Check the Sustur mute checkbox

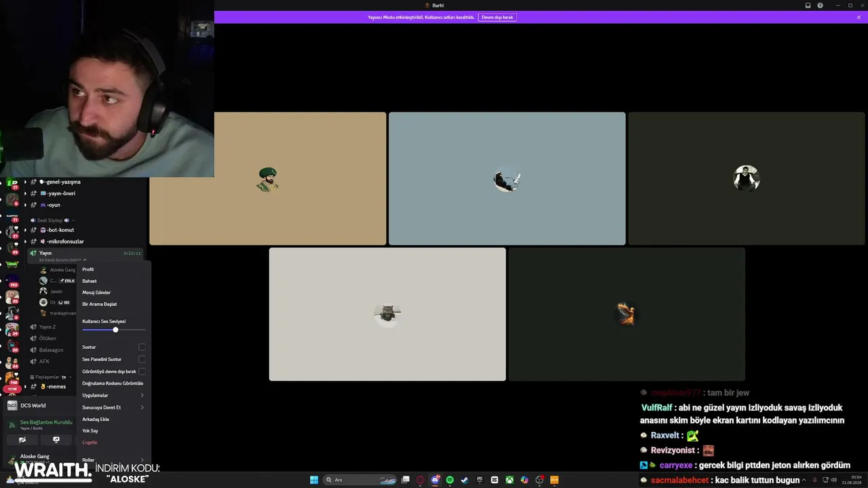click(142, 347)
